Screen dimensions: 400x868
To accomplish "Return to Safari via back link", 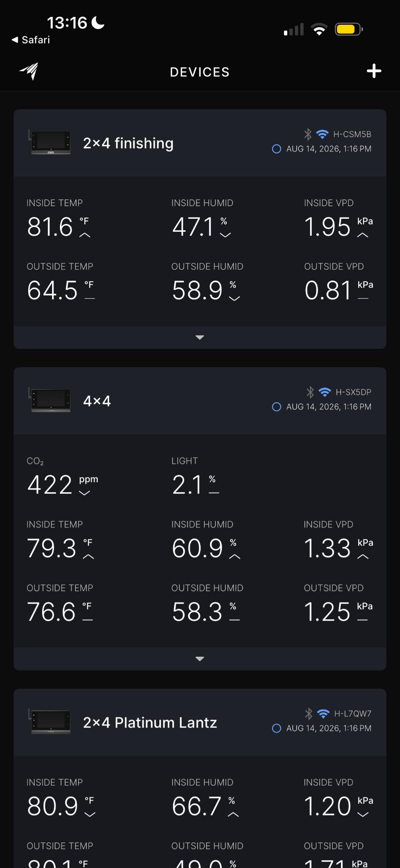I will 30,40.
